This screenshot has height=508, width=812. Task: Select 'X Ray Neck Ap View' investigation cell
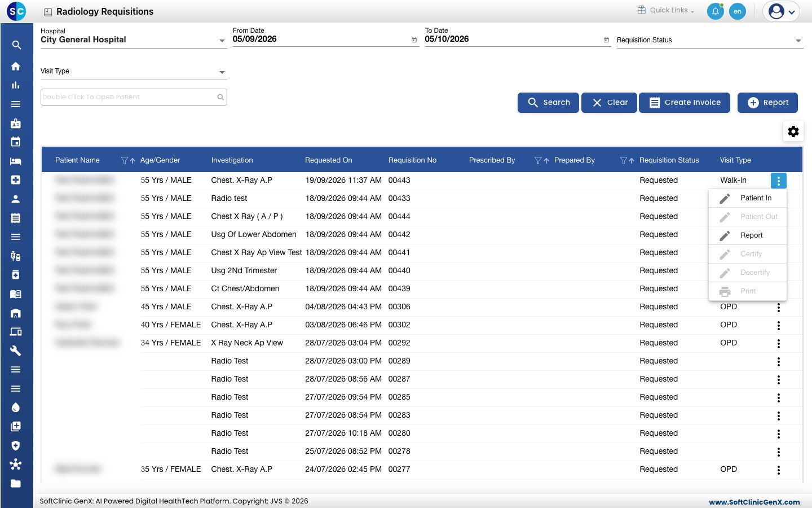coord(247,343)
